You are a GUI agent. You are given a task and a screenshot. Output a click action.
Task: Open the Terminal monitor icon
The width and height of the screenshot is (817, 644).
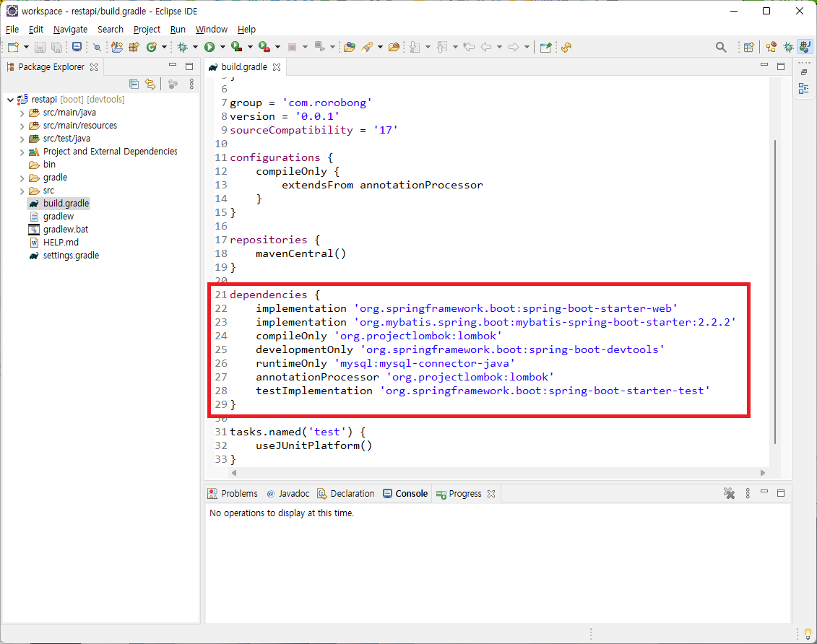tap(77, 47)
